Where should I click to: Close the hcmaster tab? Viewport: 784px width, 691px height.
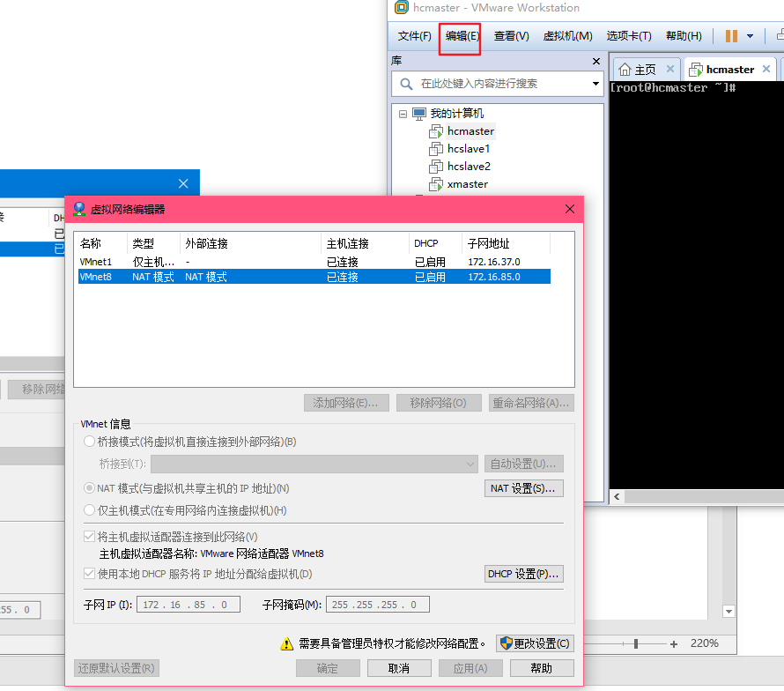766,69
